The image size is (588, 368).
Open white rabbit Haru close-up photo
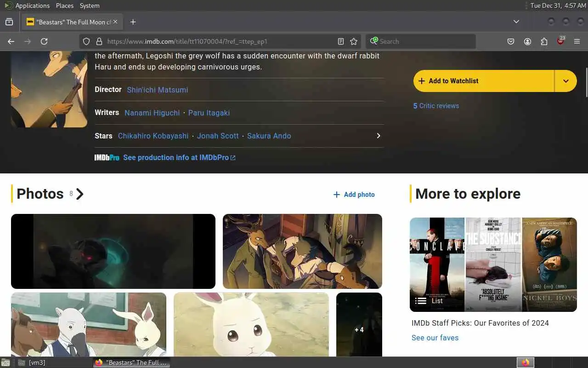click(251, 324)
